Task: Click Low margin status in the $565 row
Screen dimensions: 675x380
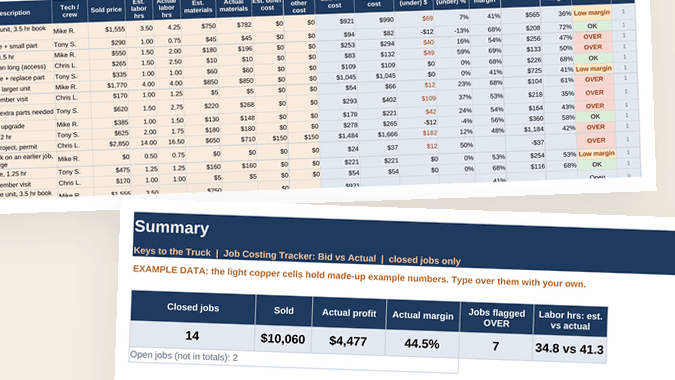Action: [x=591, y=13]
